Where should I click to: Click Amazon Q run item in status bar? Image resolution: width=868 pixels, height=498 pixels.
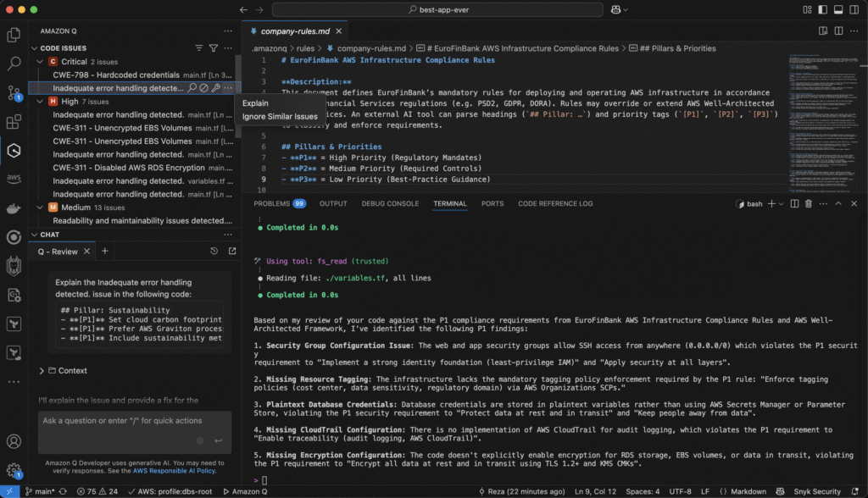click(245, 491)
